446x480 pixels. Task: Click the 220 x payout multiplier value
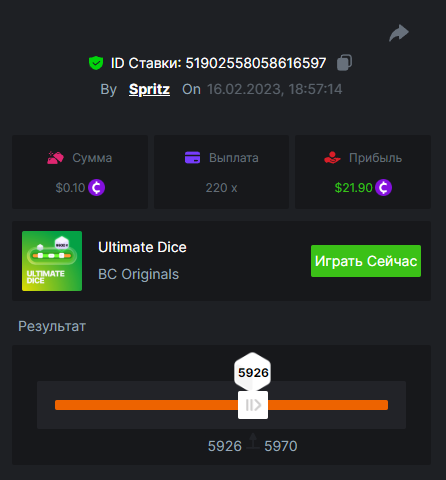(221, 188)
